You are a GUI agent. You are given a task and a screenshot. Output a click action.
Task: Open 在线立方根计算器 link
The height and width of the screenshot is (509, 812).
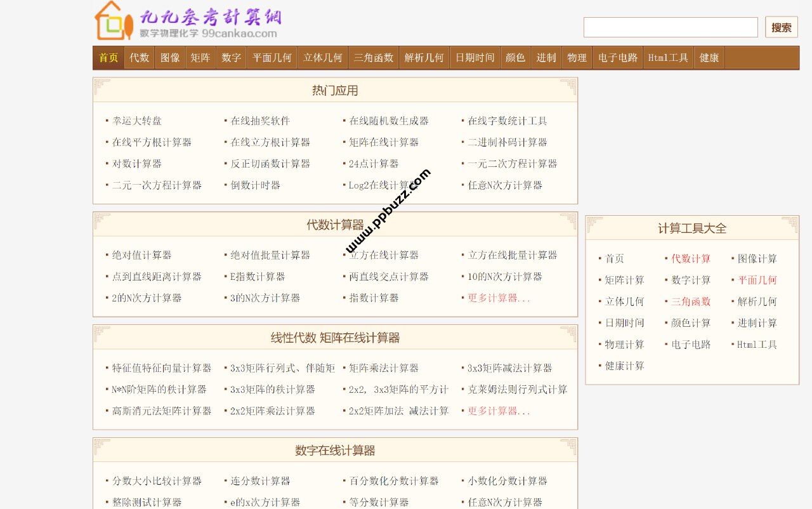270,142
